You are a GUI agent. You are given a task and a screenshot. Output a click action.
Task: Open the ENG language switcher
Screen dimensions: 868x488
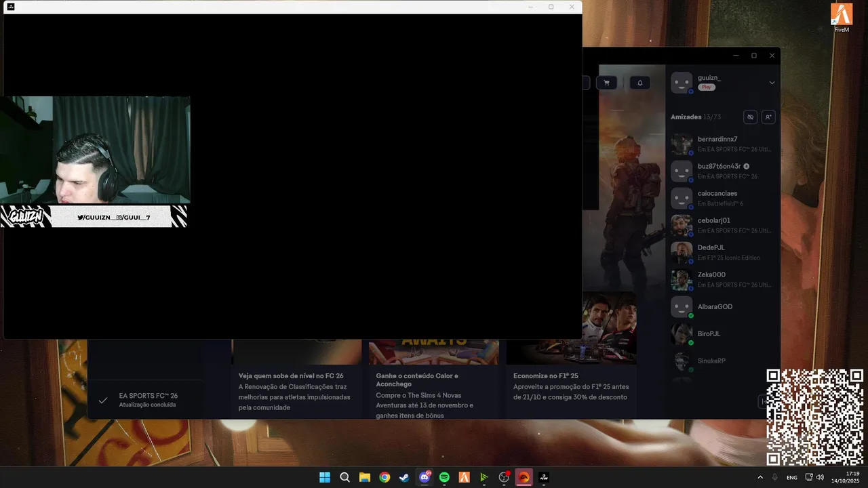point(792,477)
